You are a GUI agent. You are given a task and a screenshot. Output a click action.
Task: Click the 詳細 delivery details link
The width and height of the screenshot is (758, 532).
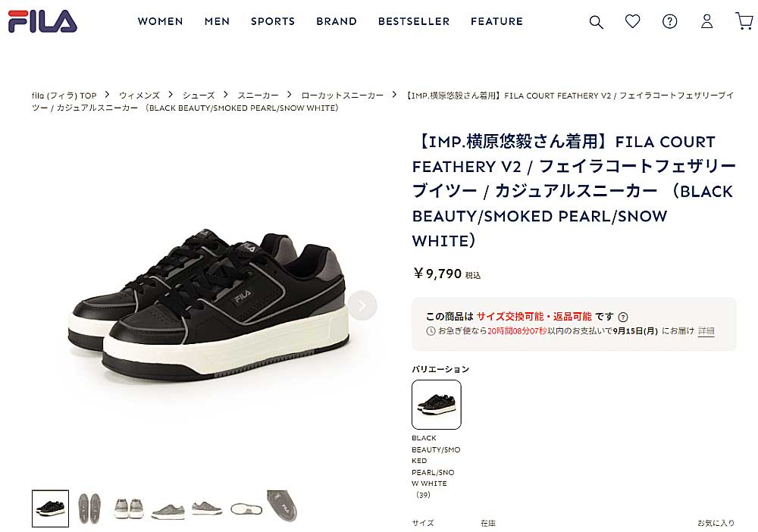(706, 331)
